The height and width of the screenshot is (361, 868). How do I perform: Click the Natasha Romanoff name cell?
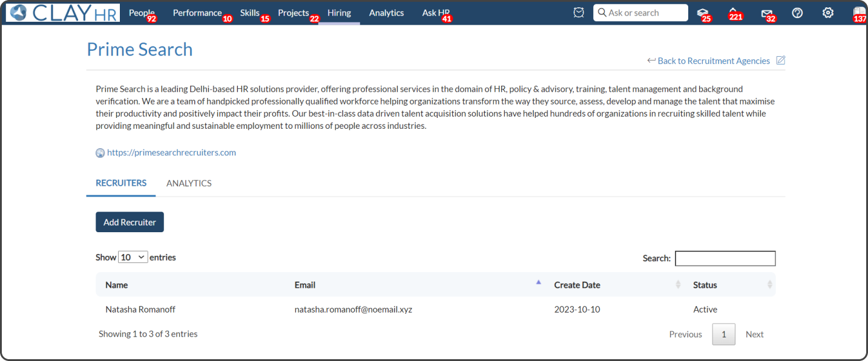click(x=140, y=309)
